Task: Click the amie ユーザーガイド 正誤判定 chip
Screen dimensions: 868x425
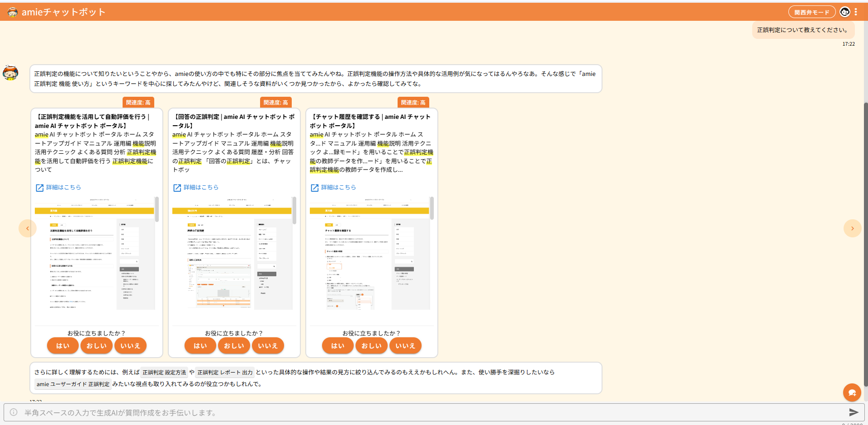Action: (73, 384)
